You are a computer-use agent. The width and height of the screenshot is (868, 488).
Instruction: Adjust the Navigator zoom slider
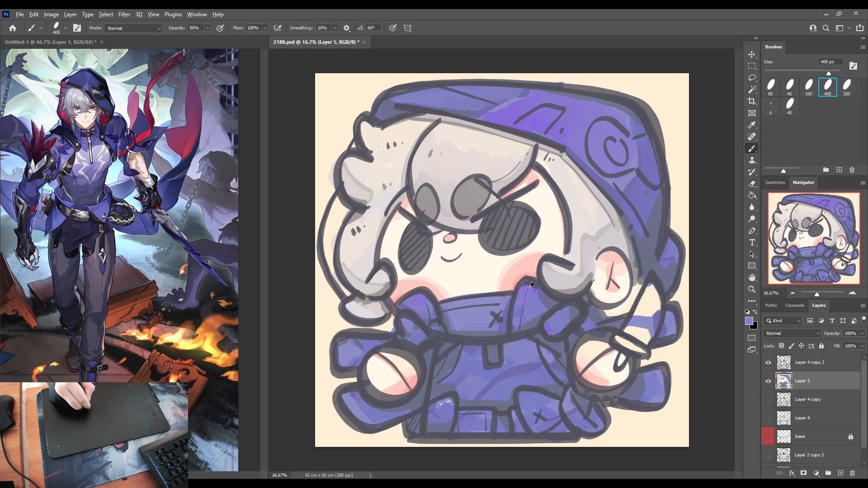tap(817, 294)
